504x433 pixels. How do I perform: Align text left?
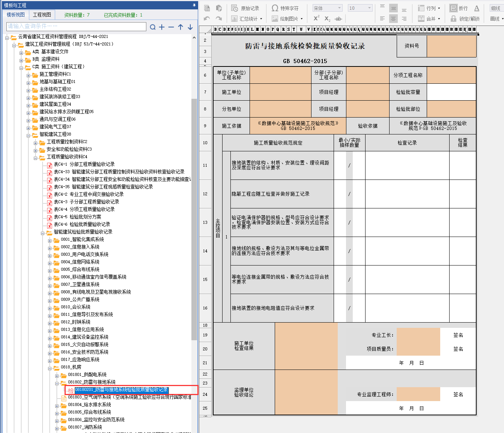click(x=382, y=18)
